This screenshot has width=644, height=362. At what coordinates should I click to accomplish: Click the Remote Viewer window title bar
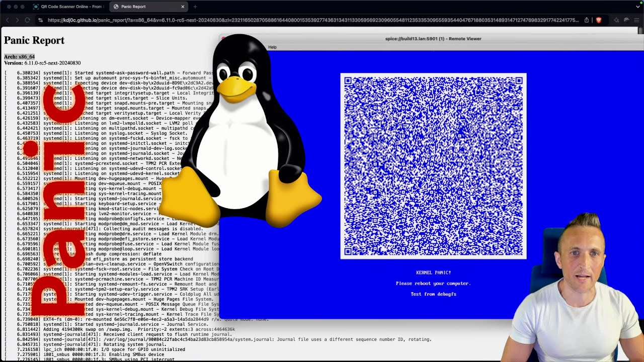[433, 39]
